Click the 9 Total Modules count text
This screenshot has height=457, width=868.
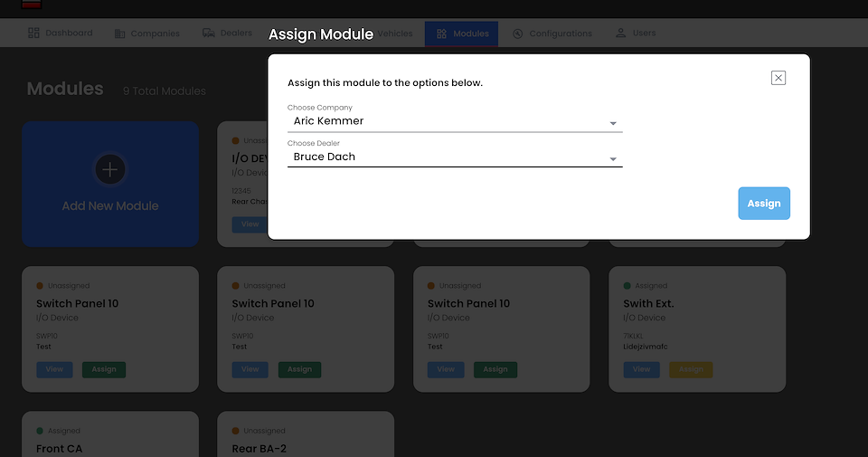(165, 91)
